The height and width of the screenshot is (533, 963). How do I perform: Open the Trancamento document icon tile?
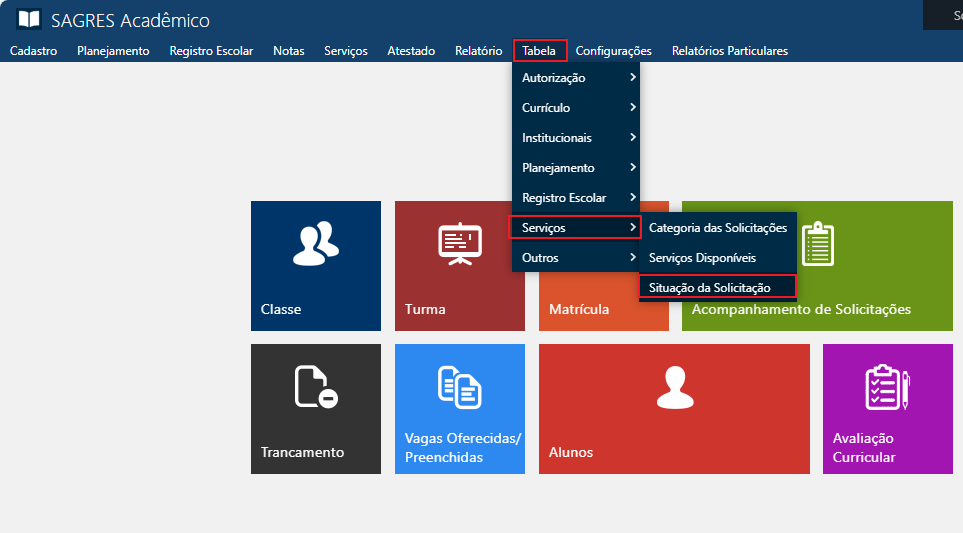(315, 408)
